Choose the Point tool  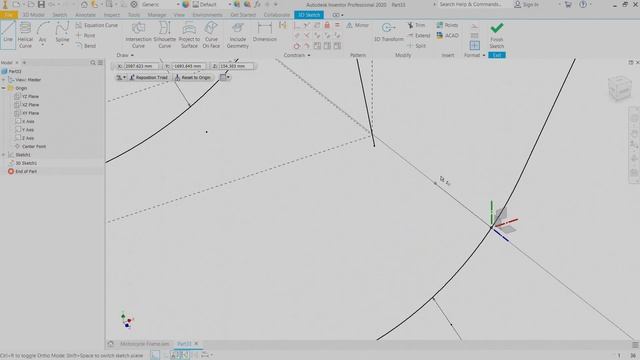point(86,36)
